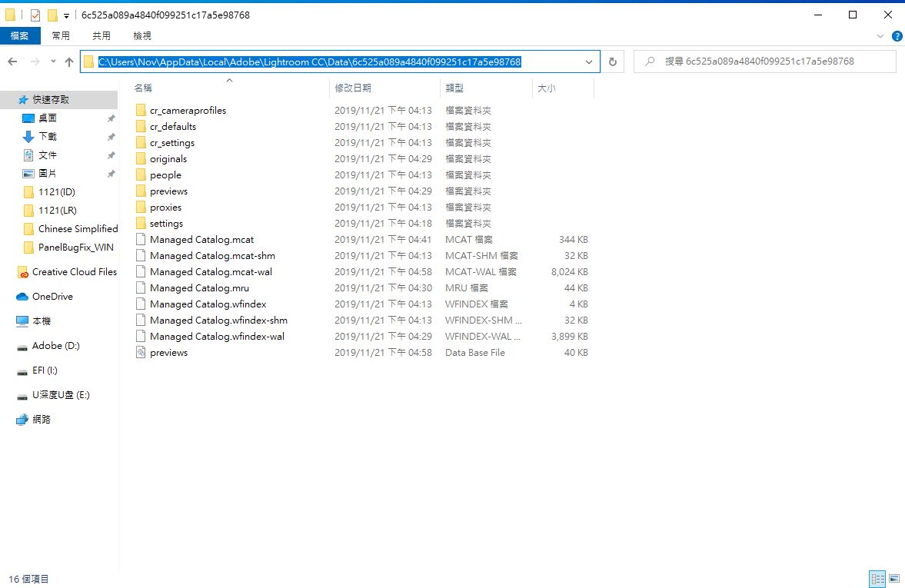Refresh the folder with the refresh icon
The height and width of the screenshot is (588, 905).
coord(612,61)
